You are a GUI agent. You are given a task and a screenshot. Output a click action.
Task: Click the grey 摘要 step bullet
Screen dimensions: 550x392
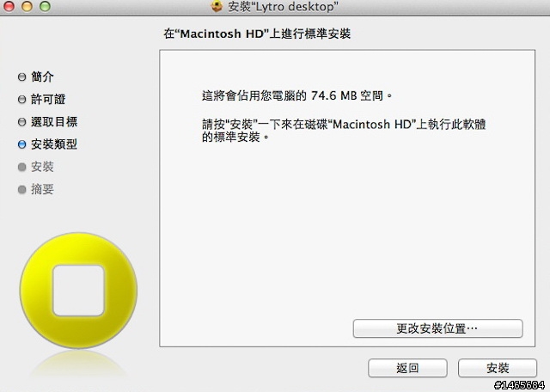tap(21, 189)
